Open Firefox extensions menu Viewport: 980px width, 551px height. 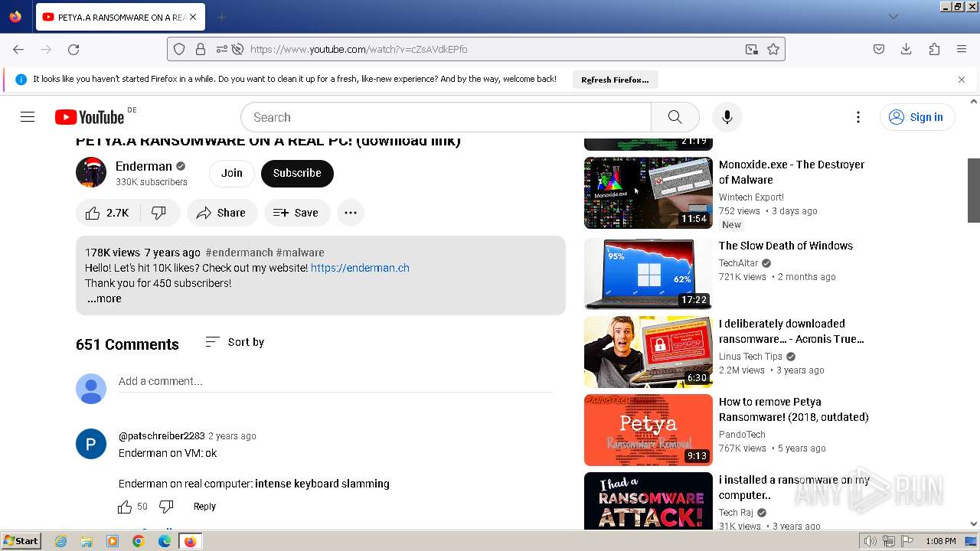pos(934,49)
